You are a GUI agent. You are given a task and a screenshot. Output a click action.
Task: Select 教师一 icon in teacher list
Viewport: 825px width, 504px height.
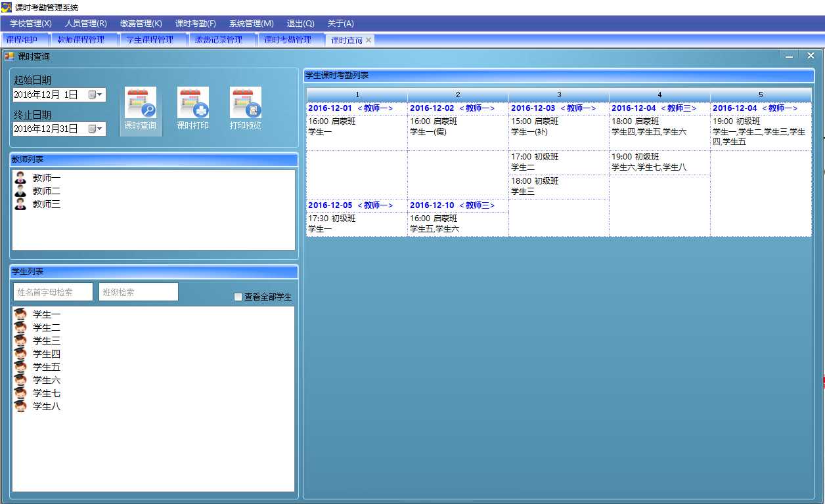point(20,178)
